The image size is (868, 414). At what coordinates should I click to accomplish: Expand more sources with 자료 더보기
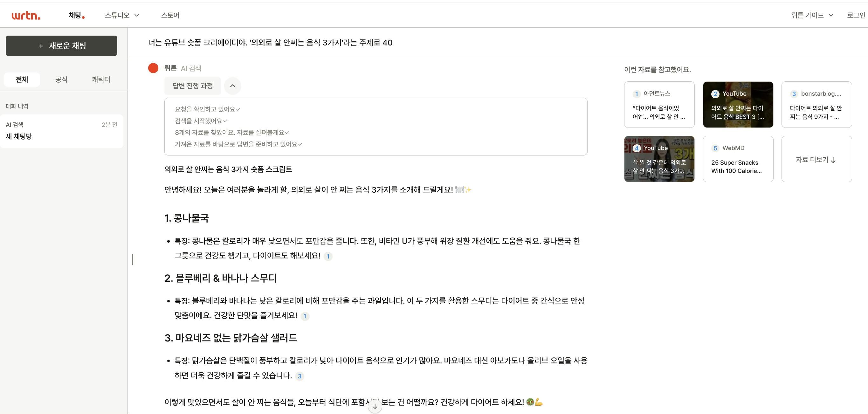pyautogui.click(x=816, y=159)
